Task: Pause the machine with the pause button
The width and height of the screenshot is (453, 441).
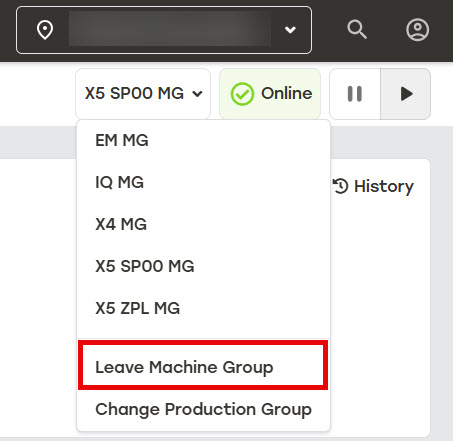Action: click(x=355, y=94)
